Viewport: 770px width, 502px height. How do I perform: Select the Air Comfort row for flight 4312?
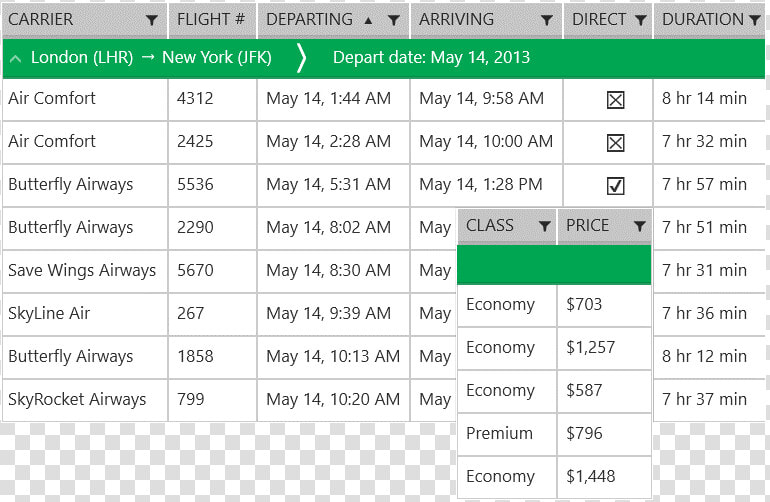384,99
